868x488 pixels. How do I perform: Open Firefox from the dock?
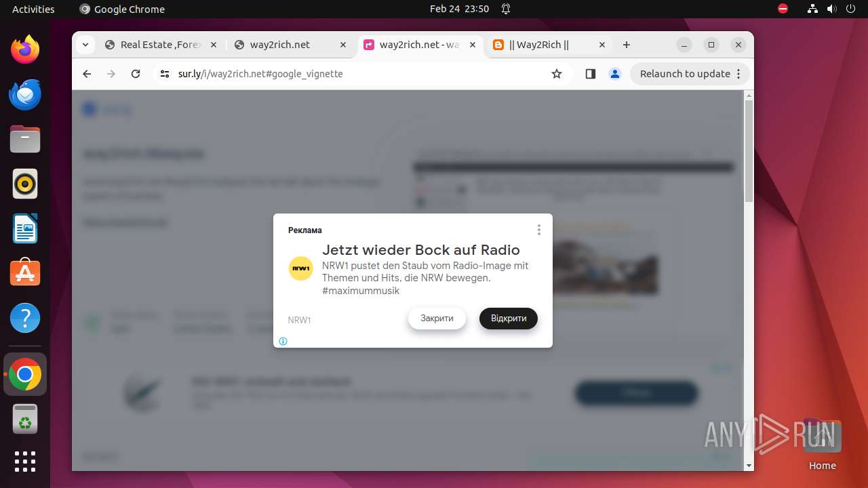click(25, 49)
